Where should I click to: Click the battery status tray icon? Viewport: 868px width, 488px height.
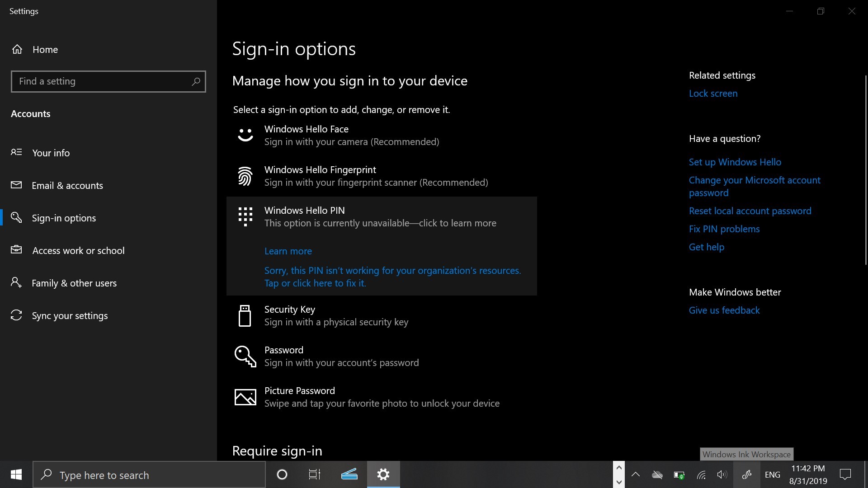point(679,475)
